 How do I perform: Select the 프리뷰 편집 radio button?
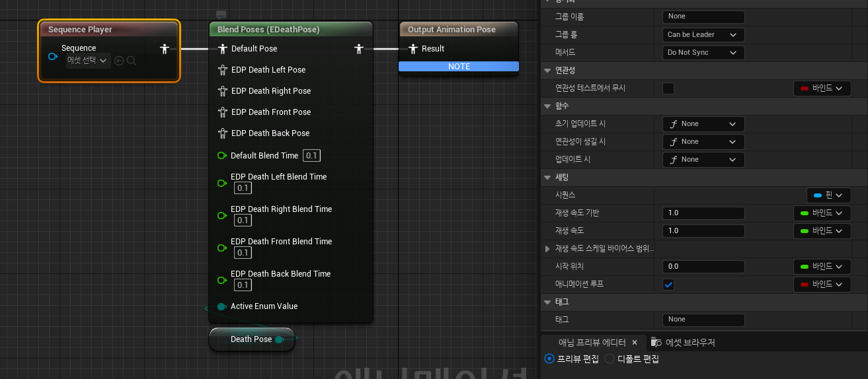(x=549, y=359)
